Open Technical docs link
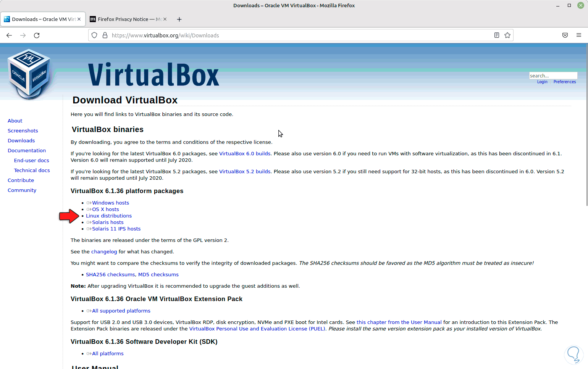This screenshot has height=369, width=588. (x=32, y=171)
